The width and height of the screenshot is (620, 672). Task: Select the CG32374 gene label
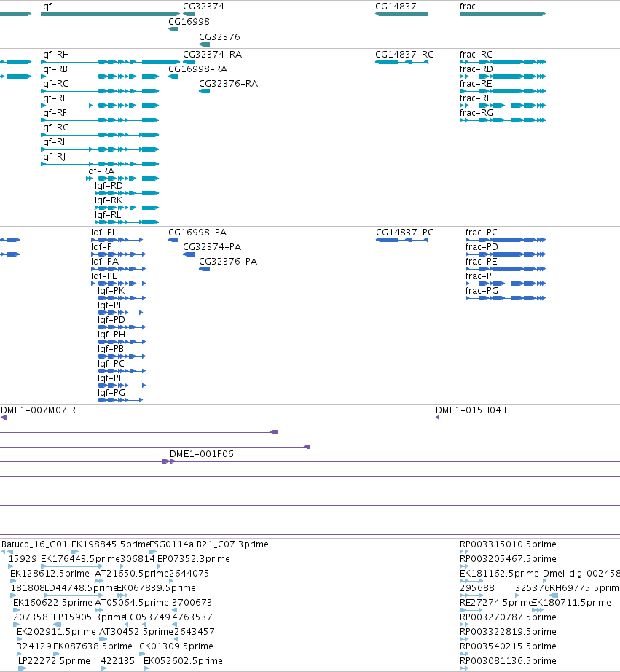(203, 7)
